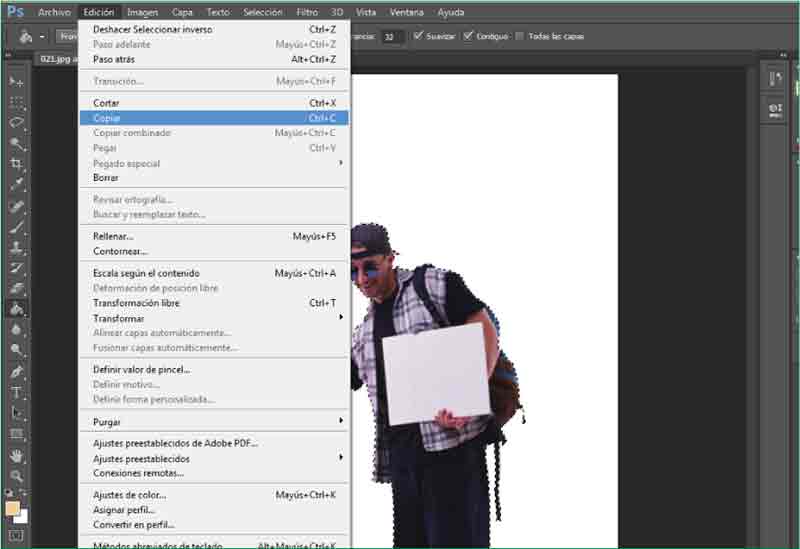Choose the Horizontal Type tool
This screenshot has height=549, width=800.
pyautogui.click(x=17, y=392)
